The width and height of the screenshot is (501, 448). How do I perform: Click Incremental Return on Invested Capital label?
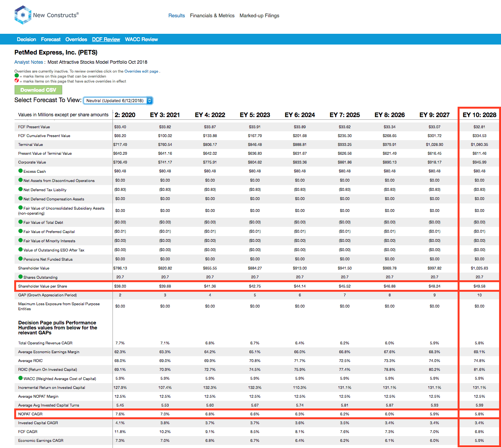point(52,387)
